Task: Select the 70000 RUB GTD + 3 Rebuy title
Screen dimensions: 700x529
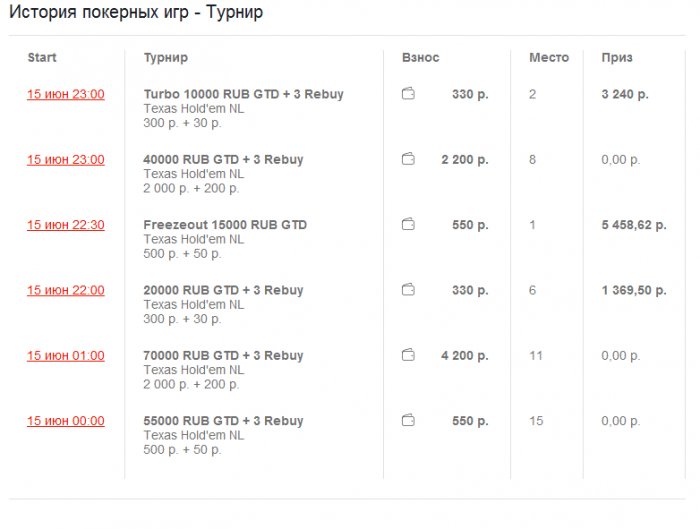Action: click(223, 355)
